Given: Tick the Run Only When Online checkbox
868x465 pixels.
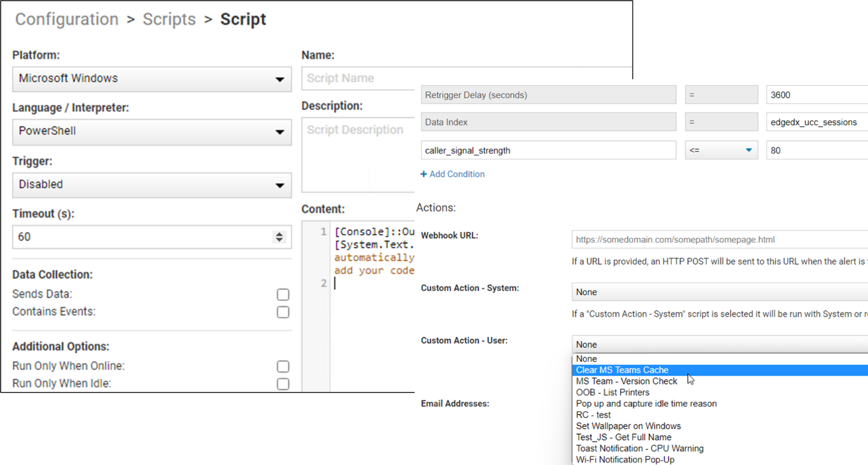Looking at the screenshot, I should coord(283,366).
